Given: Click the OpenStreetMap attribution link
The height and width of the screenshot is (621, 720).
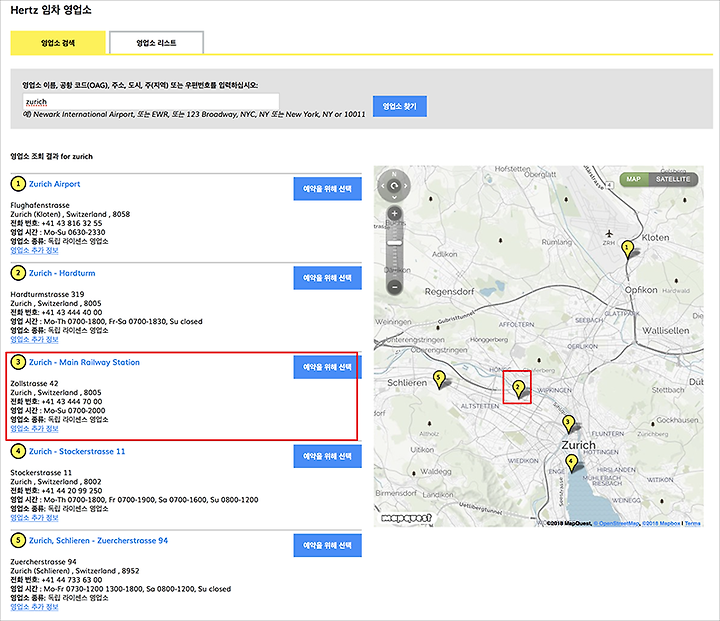Looking at the screenshot, I should (x=617, y=523).
